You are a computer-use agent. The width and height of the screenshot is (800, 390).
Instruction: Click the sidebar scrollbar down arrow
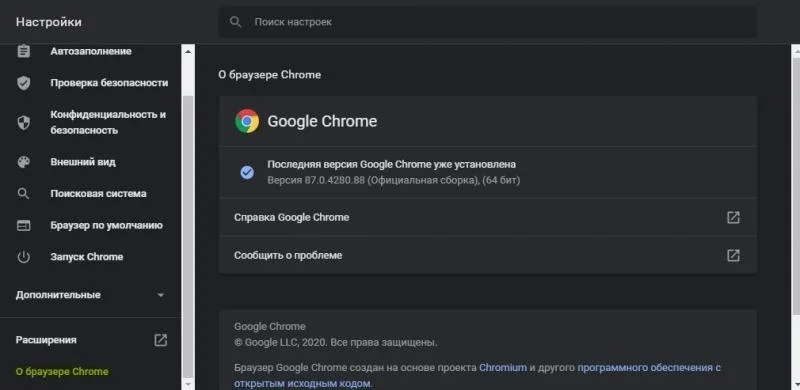[188, 383]
